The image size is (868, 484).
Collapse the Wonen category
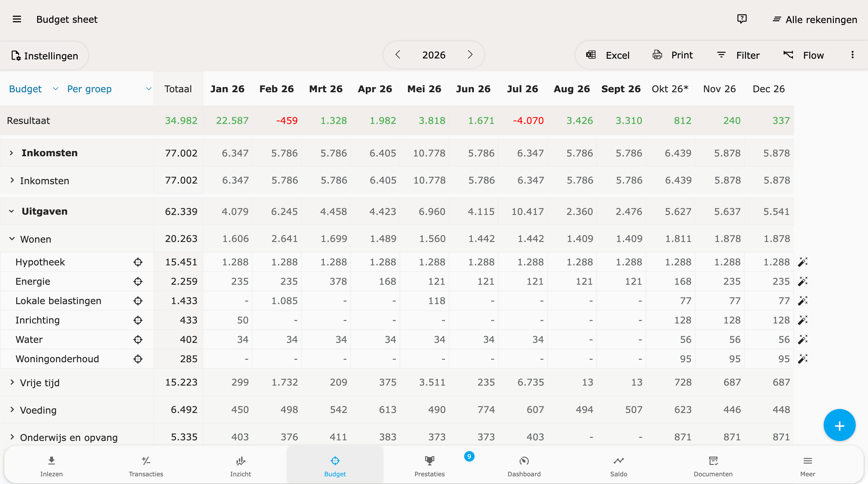tap(12, 239)
